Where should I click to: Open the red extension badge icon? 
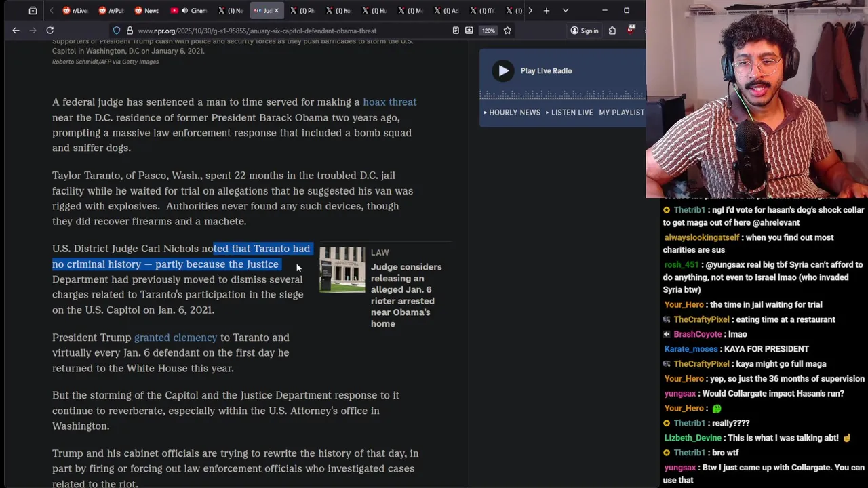coord(631,30)
